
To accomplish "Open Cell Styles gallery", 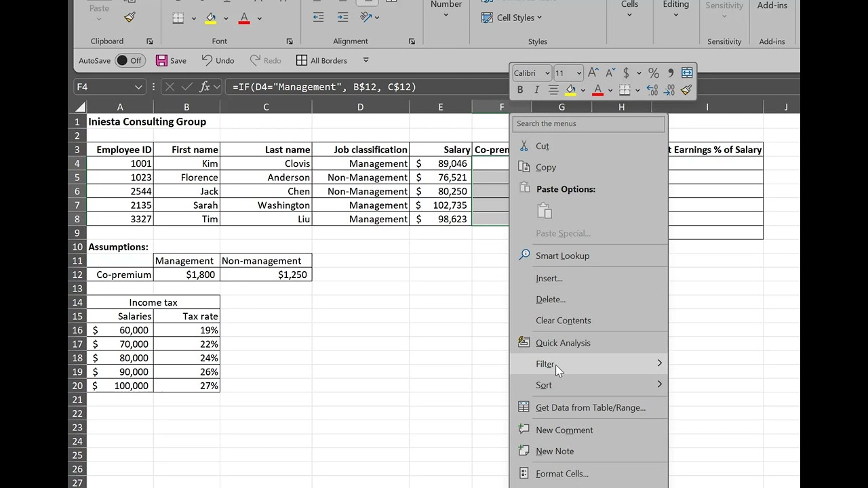I will (x=511, y=18).
